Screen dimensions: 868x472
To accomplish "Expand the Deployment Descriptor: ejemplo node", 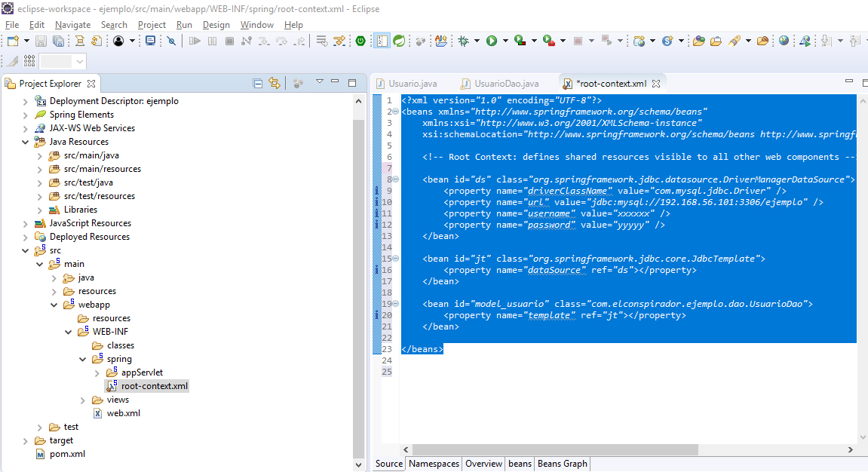I will 25,101.
